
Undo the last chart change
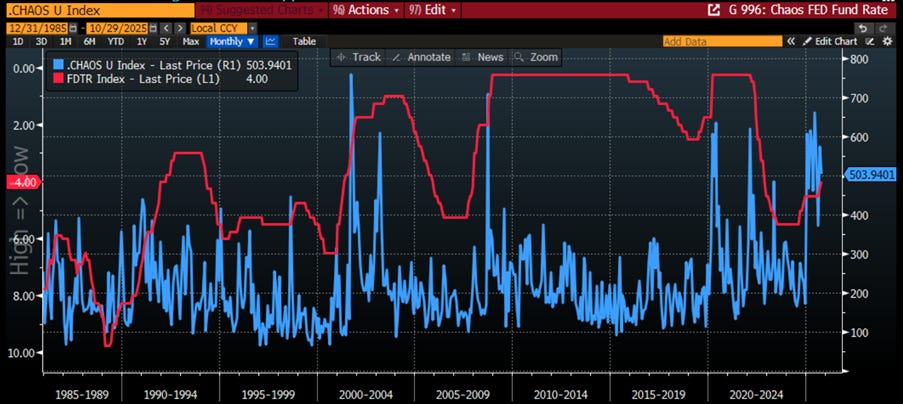862,28
